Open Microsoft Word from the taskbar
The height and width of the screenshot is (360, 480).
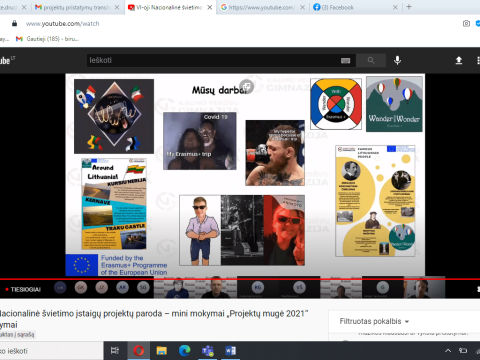[230, 350]
